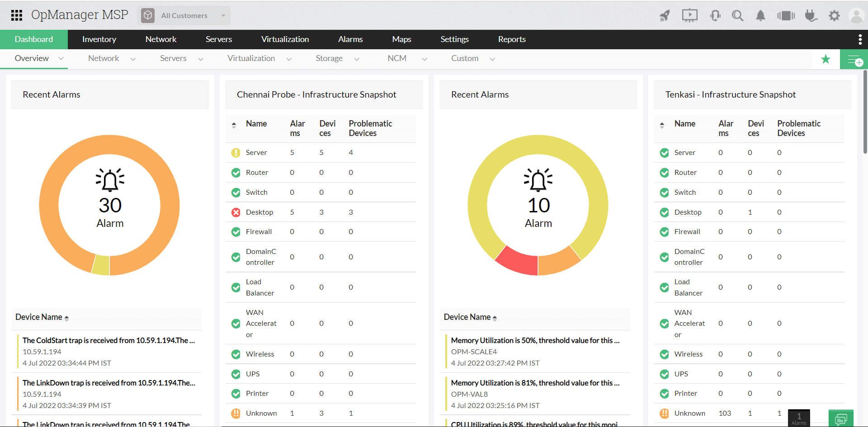This screenshot has height=427, width=868.
Task: Click red segment of 10 Alarm donut
Action: (x=518, y=262)
